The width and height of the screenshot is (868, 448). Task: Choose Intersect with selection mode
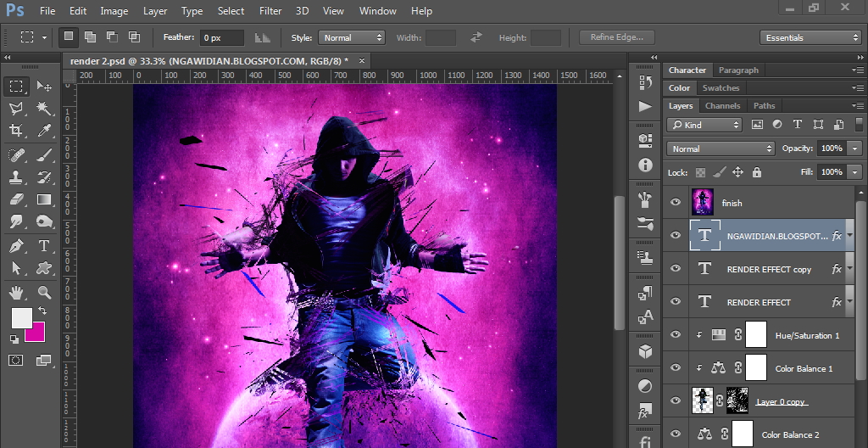tap(135, 37)
